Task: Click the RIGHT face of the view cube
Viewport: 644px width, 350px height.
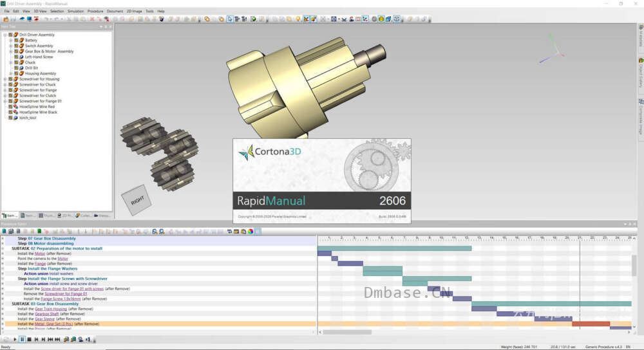Action: coord(137,200)
